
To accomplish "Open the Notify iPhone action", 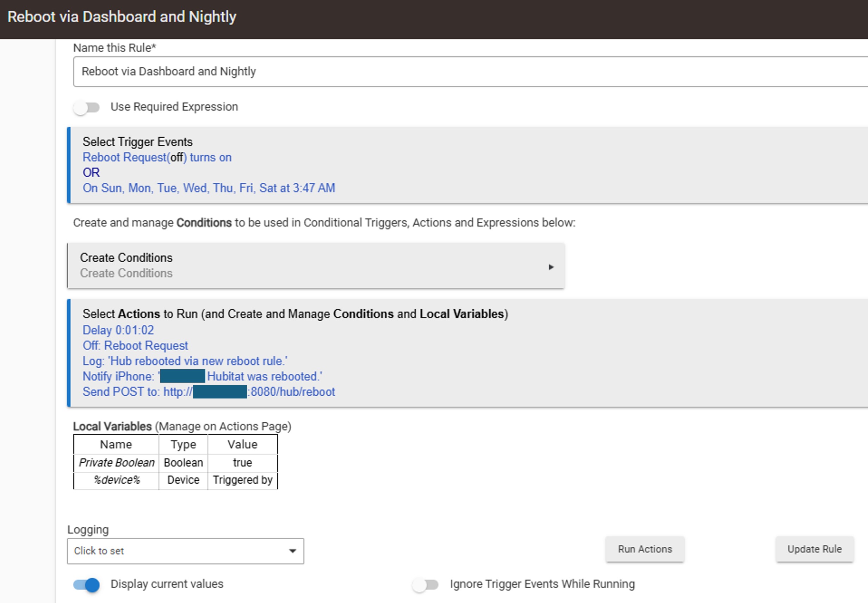I will (x=202, y=376).
